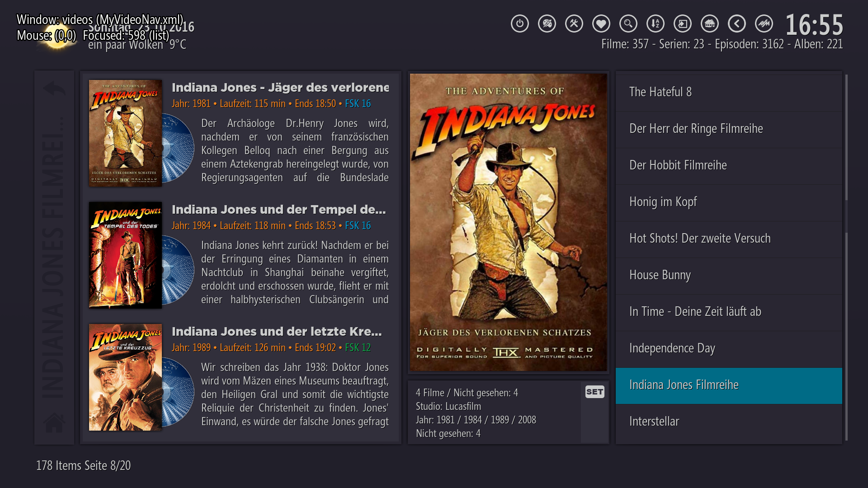
Task: Click the shortcut arrow icon in top bar
Action: pyautogui.click(x=683, y=23)
